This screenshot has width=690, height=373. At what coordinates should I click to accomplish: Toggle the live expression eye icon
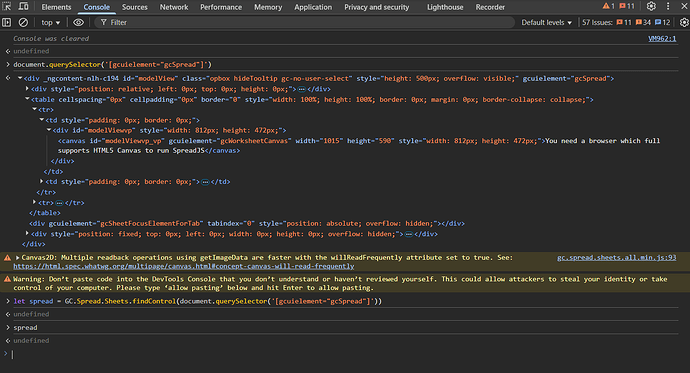pyautogui.click(x=78, y=22)
